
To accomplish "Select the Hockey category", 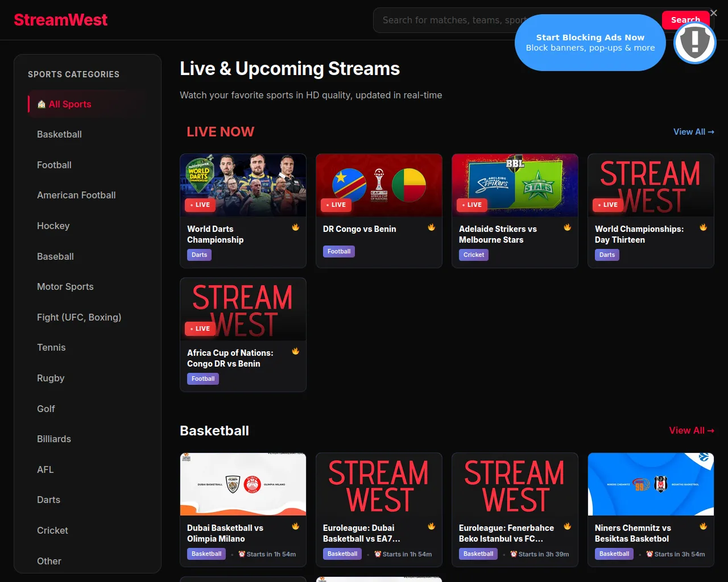I will tap(88, 226).
